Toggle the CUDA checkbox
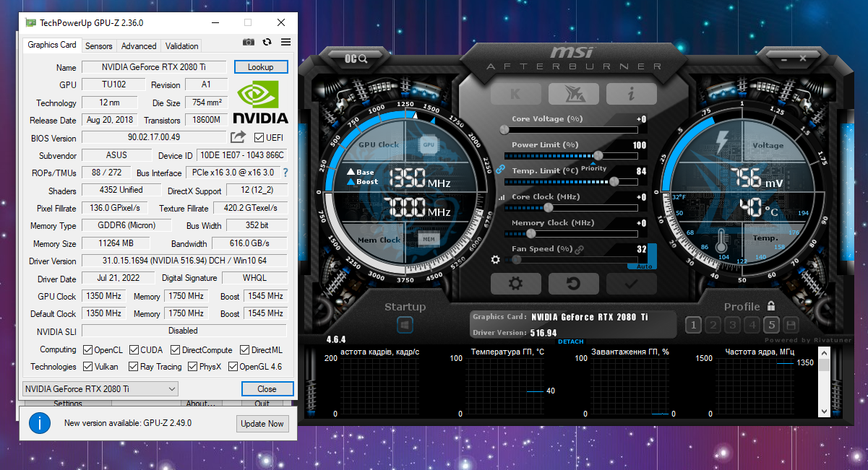 [x=134, y=349]
